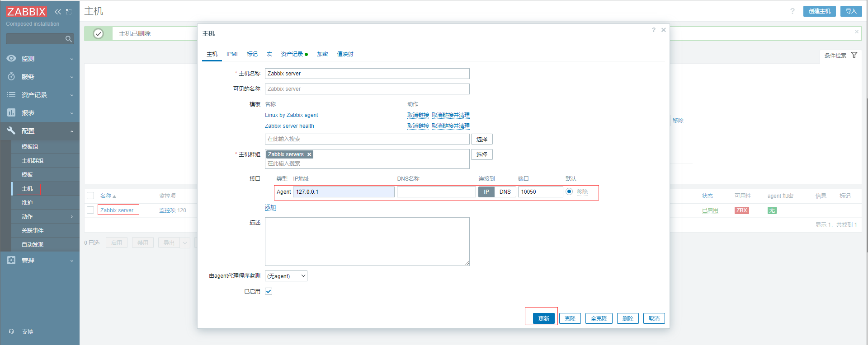This screenshot has width=868, height=345.
Task: Toggle sidebar kiosk view icon
Action: click(x=69, y=12)
